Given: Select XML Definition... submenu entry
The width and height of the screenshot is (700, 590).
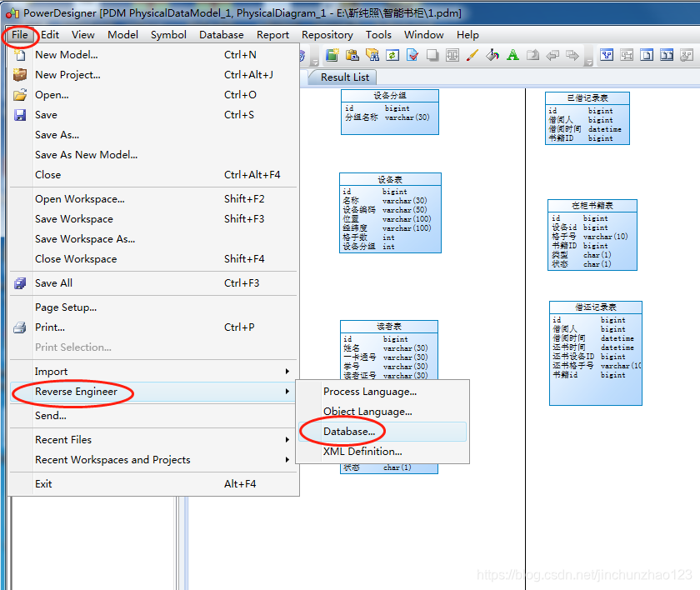Looking at the screenshot, I should click(382, 452).
